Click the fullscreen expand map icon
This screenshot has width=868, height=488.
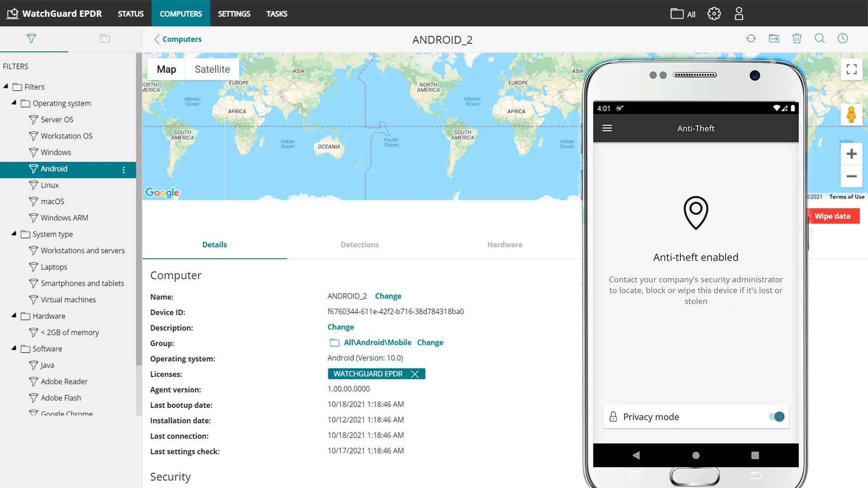coord(852,69)
